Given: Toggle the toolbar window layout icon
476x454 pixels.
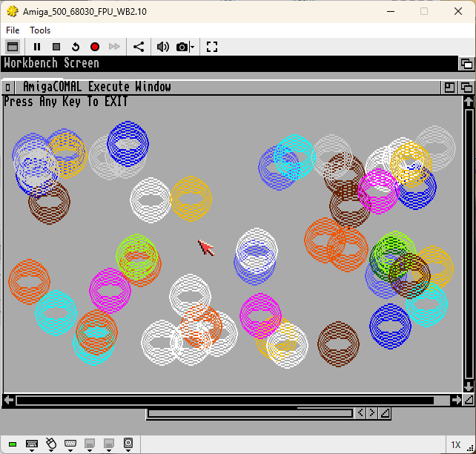Looking at the screenshot, I should [13, 47].
